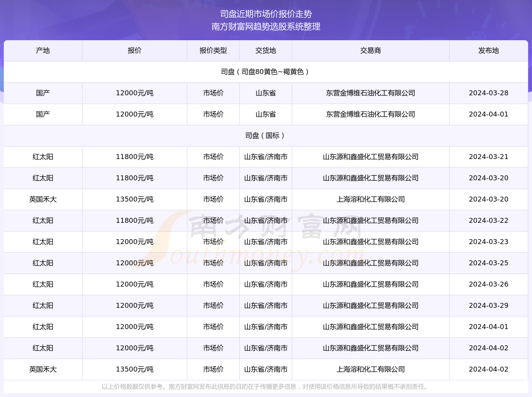
Task: Click the 报价 column header
Action: pyautogui.click(x=135, y=50)
